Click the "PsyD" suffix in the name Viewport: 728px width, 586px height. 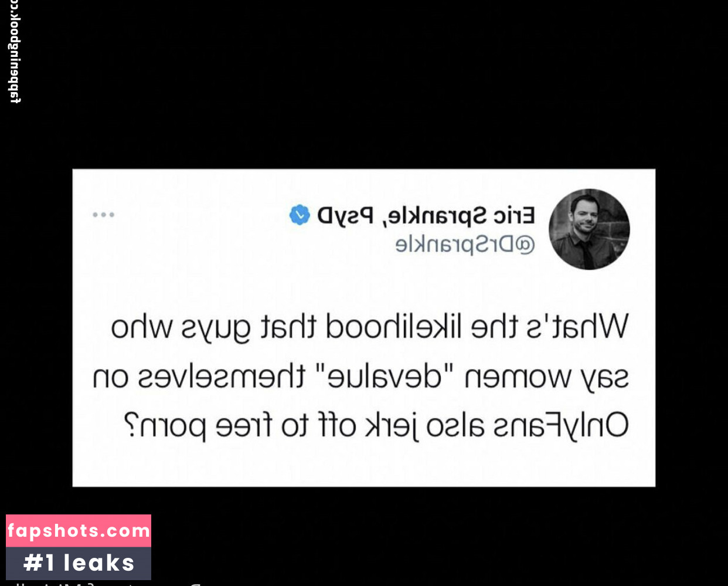(x=346, y=216)
